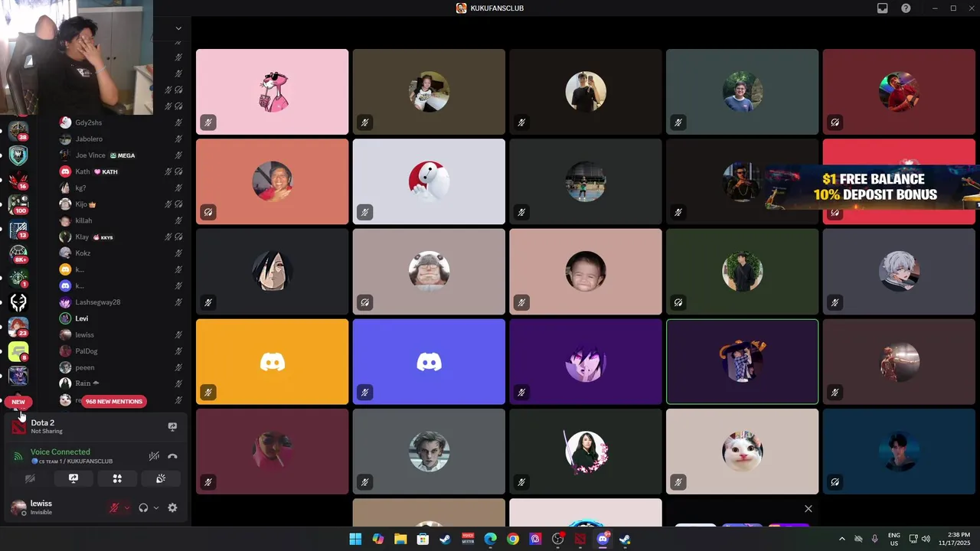The height and width of the screenshot is (551, 980).
Task: Open Discord icon on taskbar
Action: pyautogui.click(x=603, y=539)
